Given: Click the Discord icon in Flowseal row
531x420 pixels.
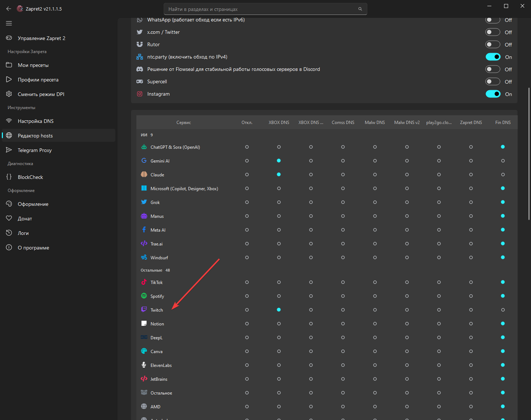Looking at the screenshot, I should (140, 69).
